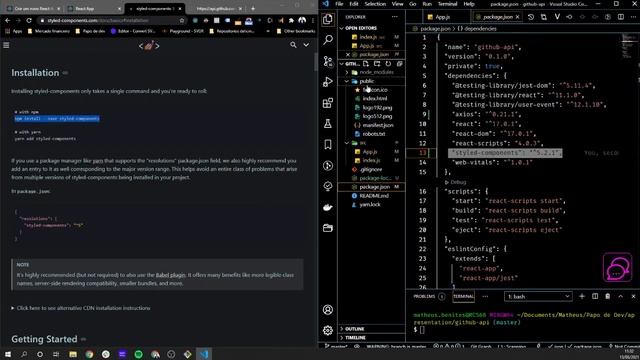Image resolution: width=640 pixels, height=360 pixels.
Task: Open the Project Manager folder icon in activity bar
Action: pos(328,228)
